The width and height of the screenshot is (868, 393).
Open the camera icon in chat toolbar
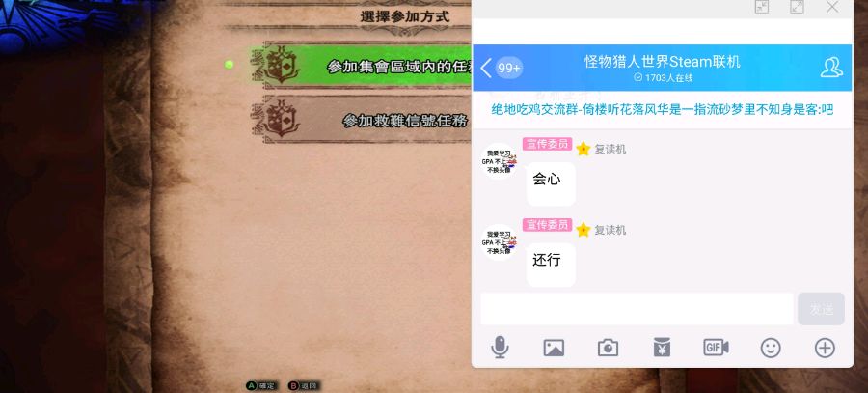(x=608, y=348)
